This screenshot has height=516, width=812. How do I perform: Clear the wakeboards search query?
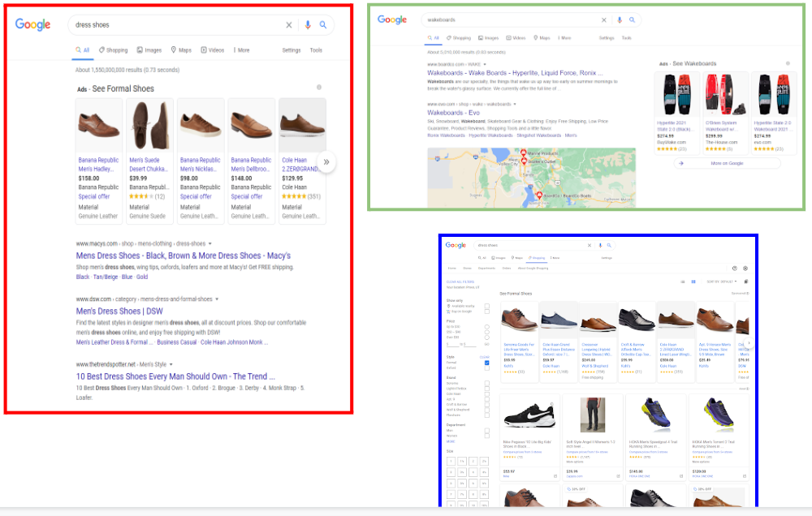pyautogui.click(x=604, y=19)
